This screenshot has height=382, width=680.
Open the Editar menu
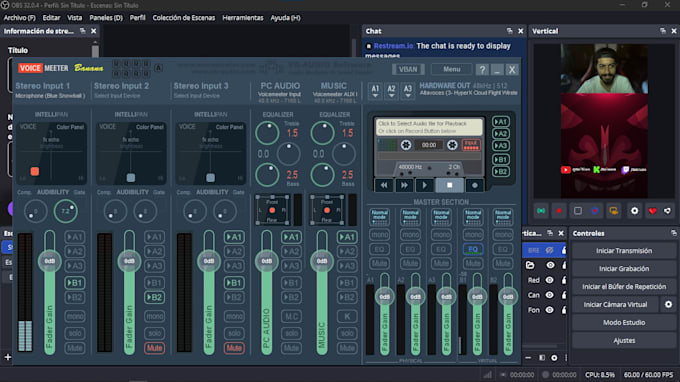coord(51,18)
